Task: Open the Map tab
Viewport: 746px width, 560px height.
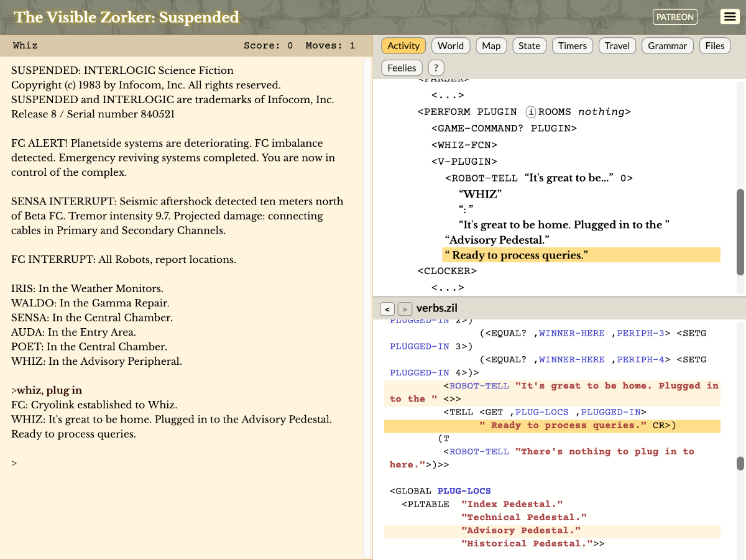Action: (x=491, y=45)
